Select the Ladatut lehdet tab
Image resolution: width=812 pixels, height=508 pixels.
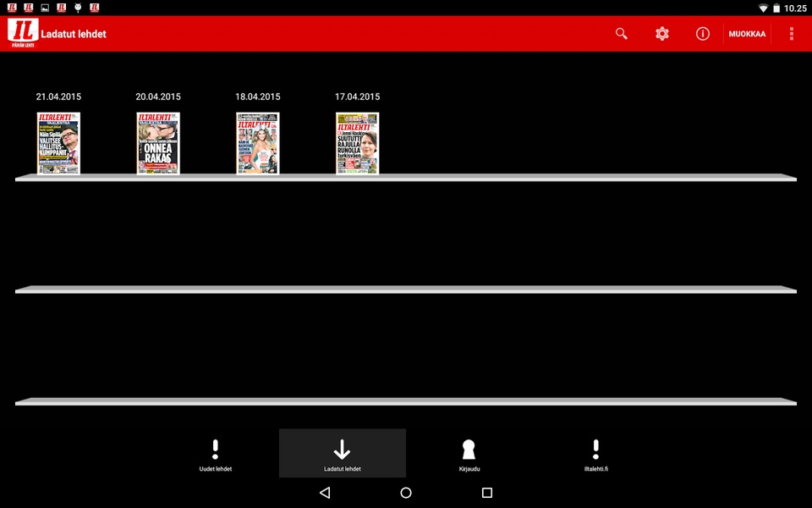[x=343, y=453]
